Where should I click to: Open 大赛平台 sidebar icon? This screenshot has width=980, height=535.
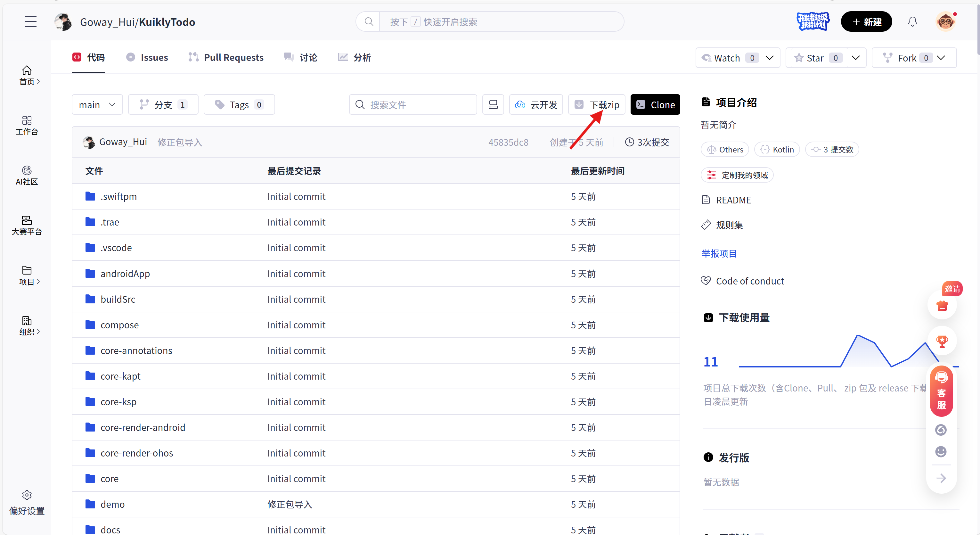[27, 225]
